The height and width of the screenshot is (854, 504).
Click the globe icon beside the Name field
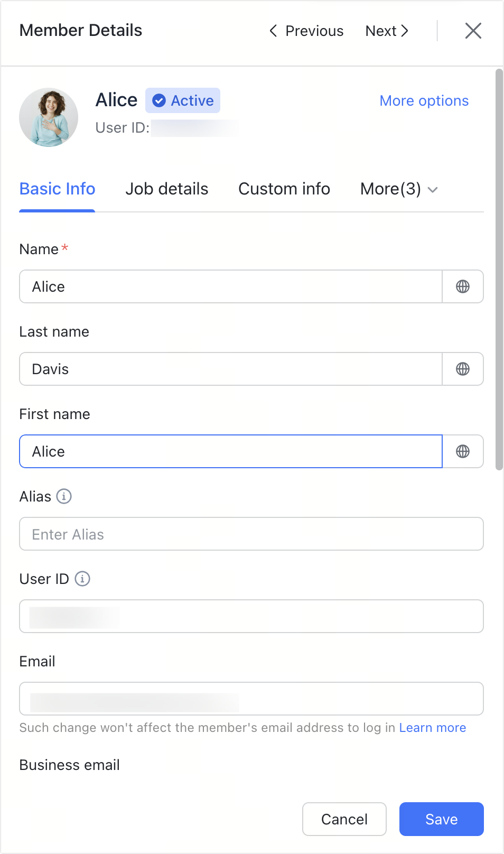click(463, 286)
